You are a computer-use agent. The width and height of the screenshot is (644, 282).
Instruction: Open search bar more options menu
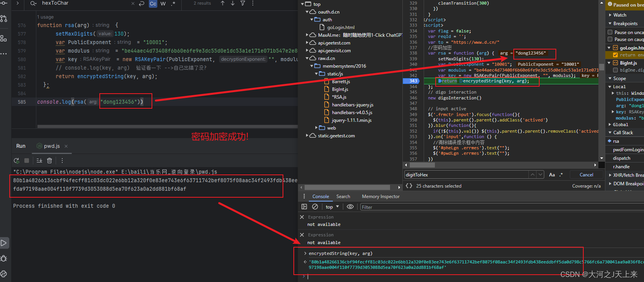coord(253,3)
